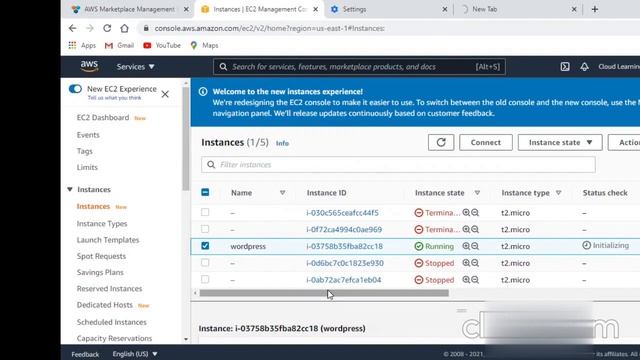Screen dimensions: 640x360
Task: Zoom out on the state of i-0ab72ac7efca1eb04
Action: [475, 280]
